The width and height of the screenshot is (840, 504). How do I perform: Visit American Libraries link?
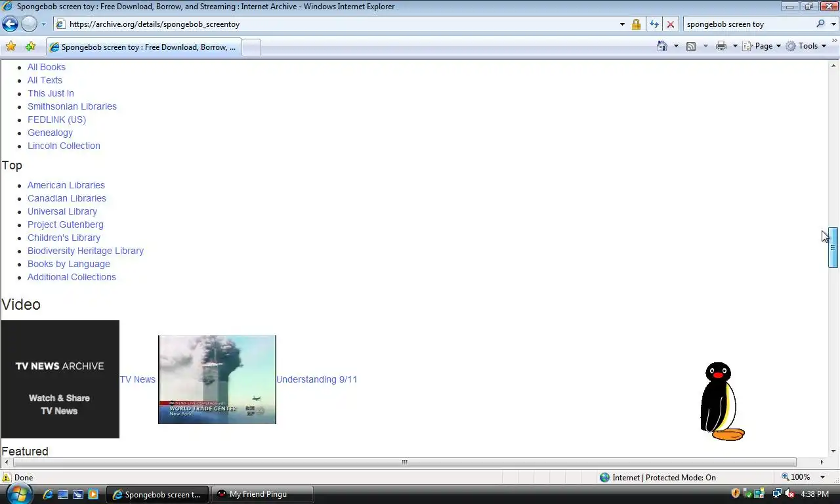[66, 185]
